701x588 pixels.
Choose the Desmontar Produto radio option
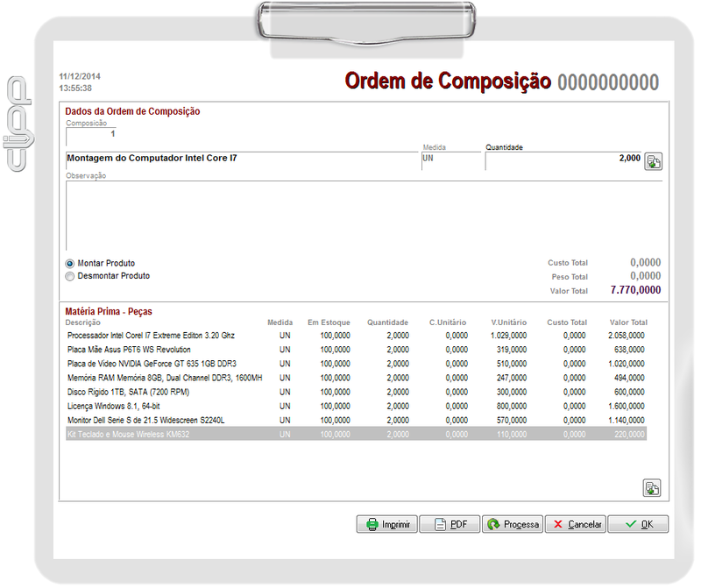coord(70,276)
